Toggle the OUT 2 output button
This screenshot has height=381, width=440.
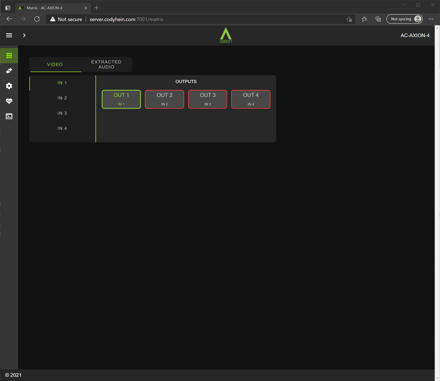(164, 99)
